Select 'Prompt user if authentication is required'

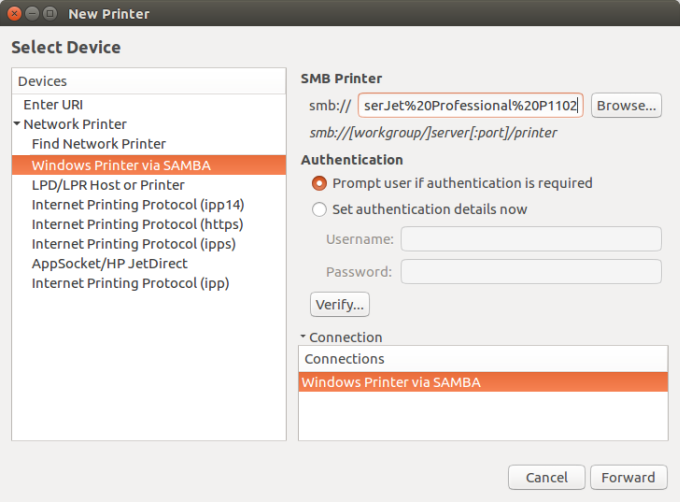coord(320,183)
